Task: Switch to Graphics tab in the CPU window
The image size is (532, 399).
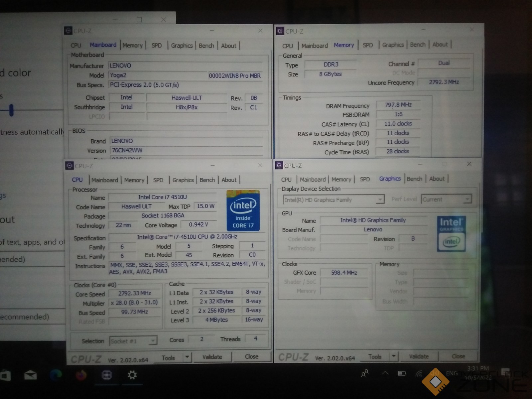Action: (x=183, y=180)
